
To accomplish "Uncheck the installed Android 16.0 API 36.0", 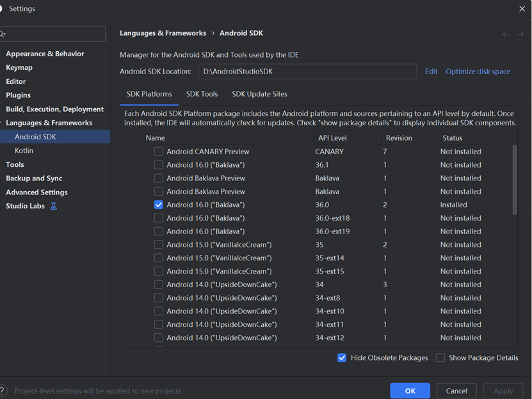I will pos(158,205).
